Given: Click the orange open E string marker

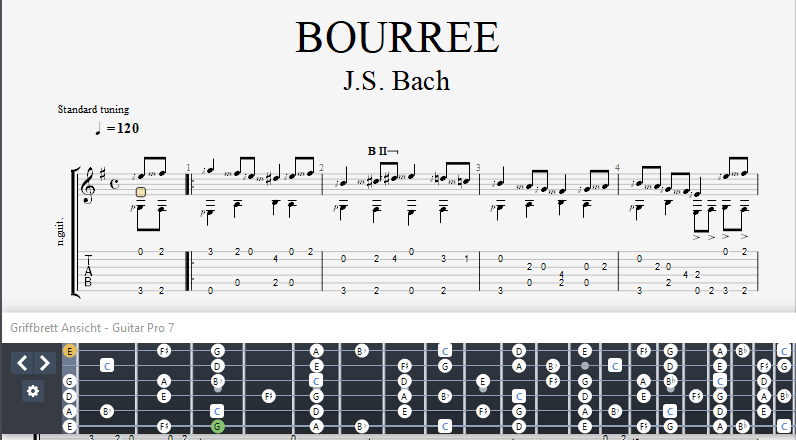Looking at the screenshot, I should coord(70,351).
